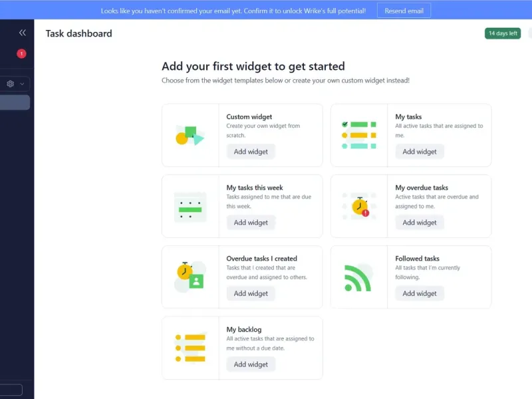Open the red notification badge
This screenshot has height=399, width=532.
tap(22, 54)
